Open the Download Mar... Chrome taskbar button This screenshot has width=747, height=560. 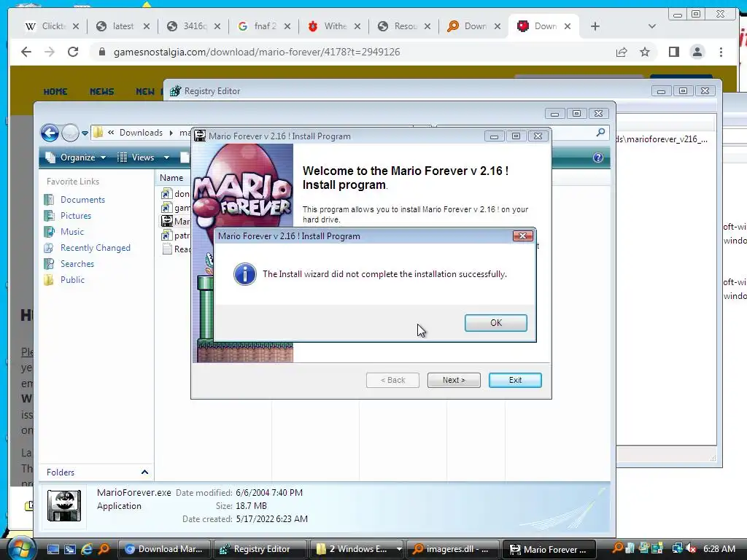click(x=164, y=549)
